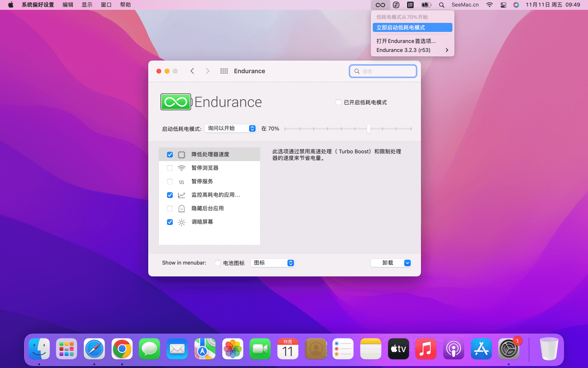Open the 询问以开始 dropdown
The width and height of the screenshot is (588, 368).
[230, 128]
